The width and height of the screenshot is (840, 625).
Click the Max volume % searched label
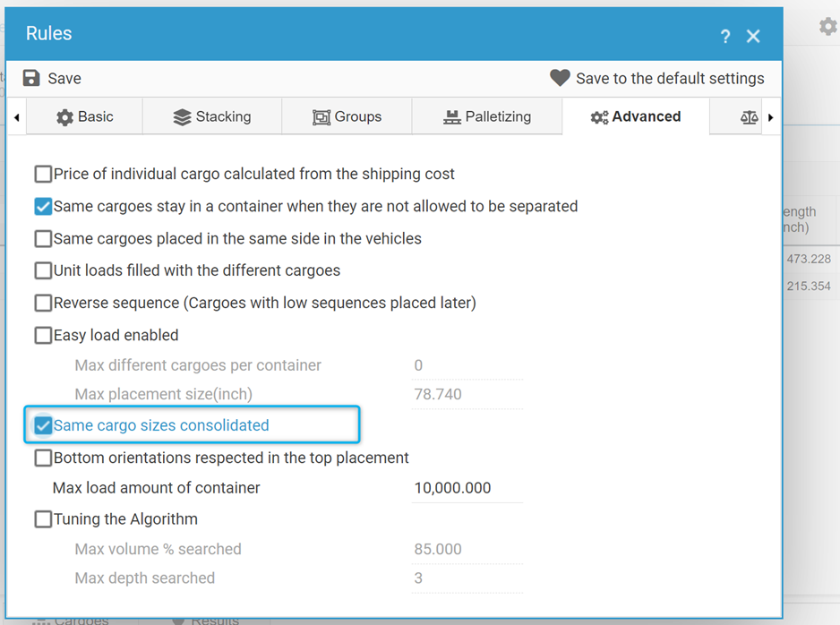[158, 549]
